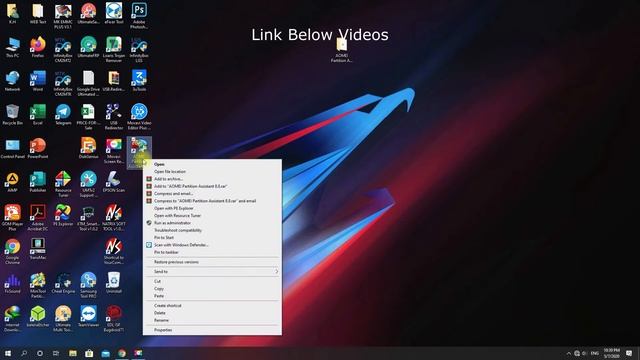640x360 pixels.
Task: Select the Resource Tuner desktop shortcut
Action: [x=63, y=184]
